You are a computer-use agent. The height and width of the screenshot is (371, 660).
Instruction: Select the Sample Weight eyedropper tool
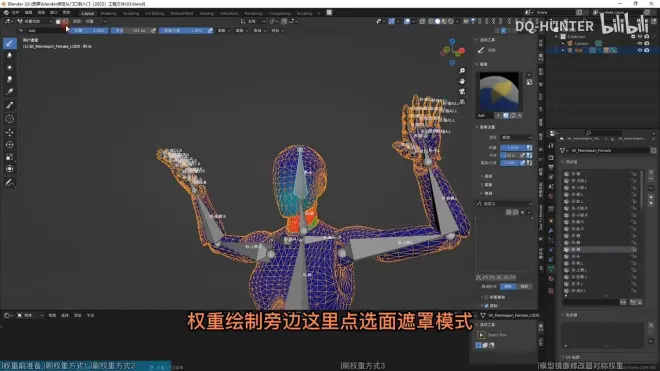(10, 105)
